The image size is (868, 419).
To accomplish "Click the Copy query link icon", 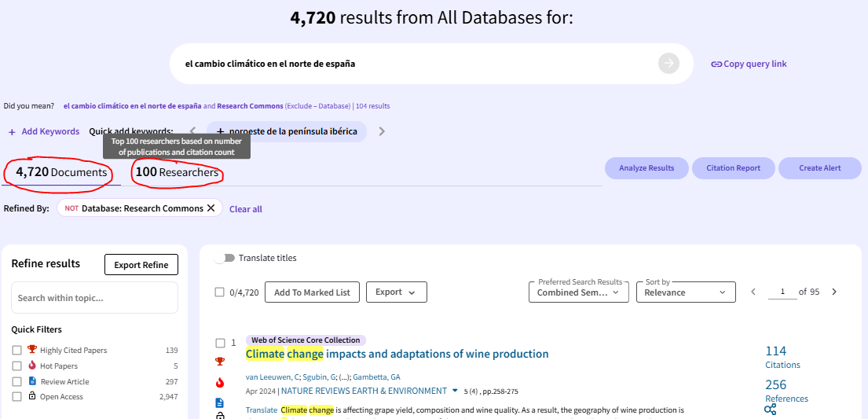I will [x=716, y=64].
